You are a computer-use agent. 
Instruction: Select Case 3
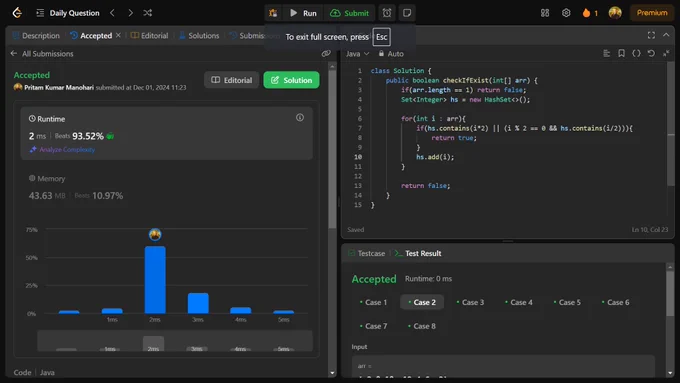(x=471, y=302)
